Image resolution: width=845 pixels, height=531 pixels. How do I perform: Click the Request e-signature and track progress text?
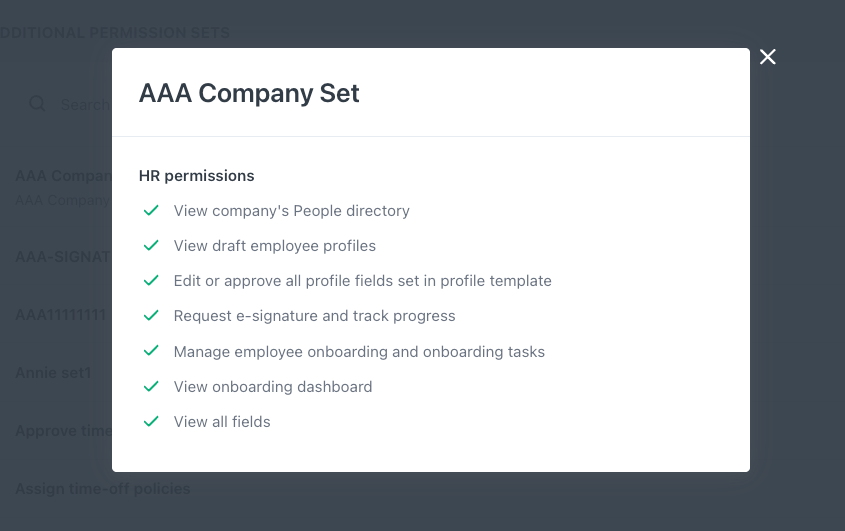click(314, 316)
